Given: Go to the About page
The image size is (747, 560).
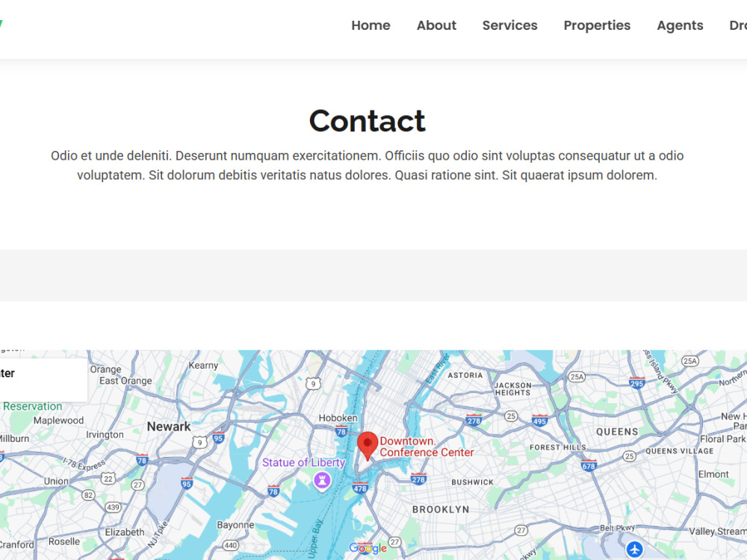Looking at the screenshot, I should coord(436,25).
